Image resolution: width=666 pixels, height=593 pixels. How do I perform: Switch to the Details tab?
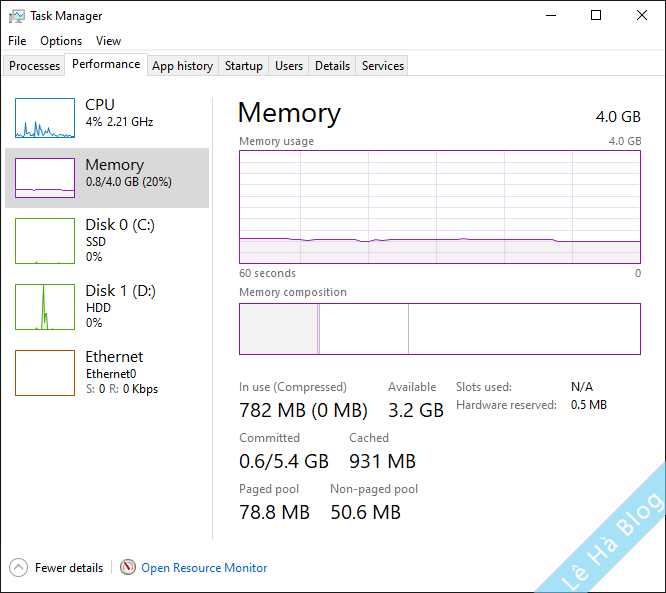coord(333,66)
